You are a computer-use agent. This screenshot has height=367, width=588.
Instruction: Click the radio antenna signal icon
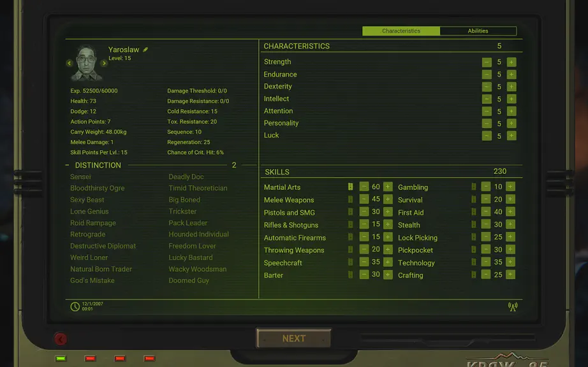pyautogui.click(x=513, y=306)
